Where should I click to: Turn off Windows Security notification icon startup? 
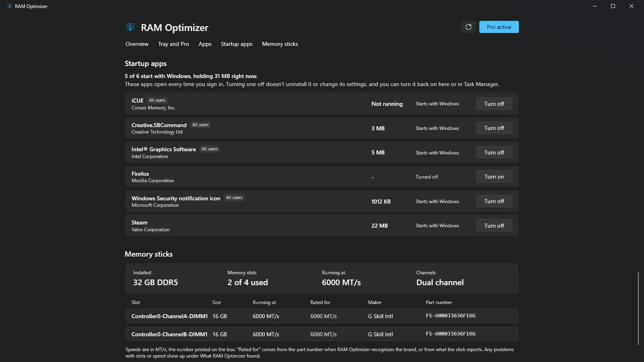pyautogui.click(x=494, y=201)
